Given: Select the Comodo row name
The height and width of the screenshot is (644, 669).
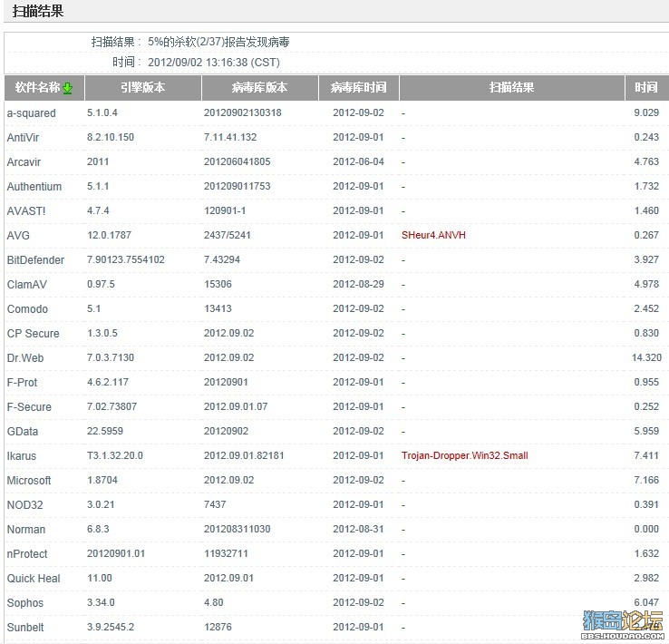Looking at the screenshot, I should (x=27, y=309).
